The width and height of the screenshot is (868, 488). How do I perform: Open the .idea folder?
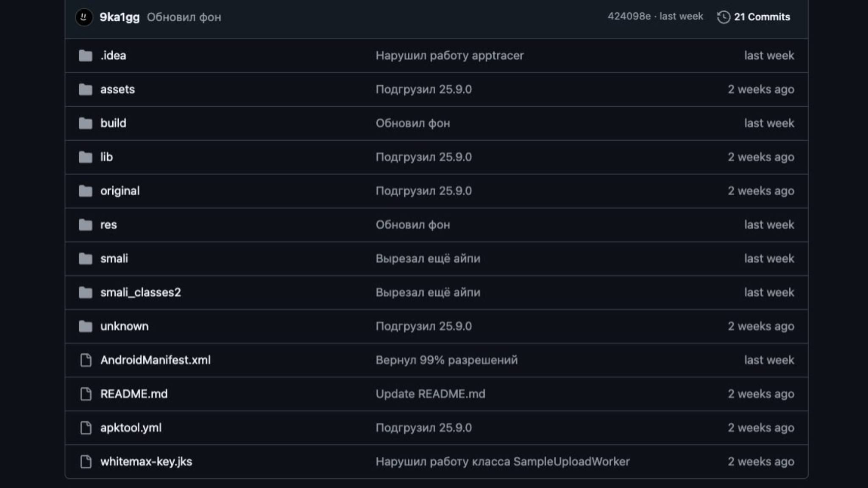tap(113, 55)
